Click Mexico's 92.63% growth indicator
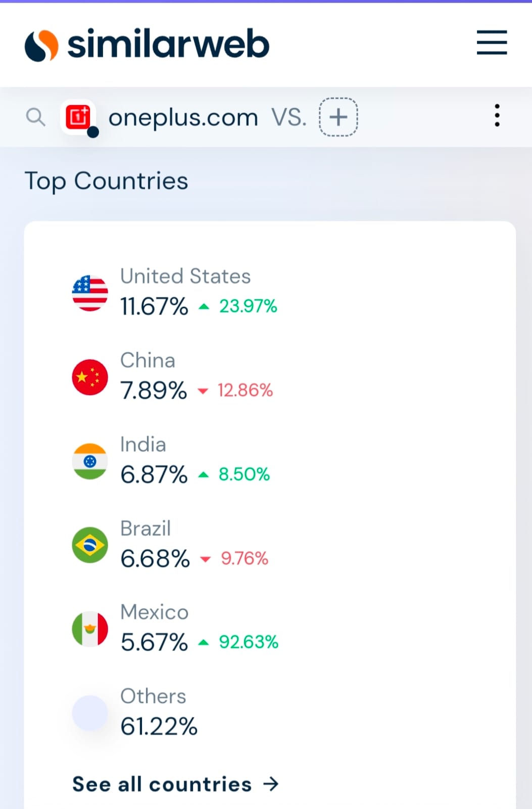The height and width of the screenshot is (809, 532). click(x=238, y=642)
